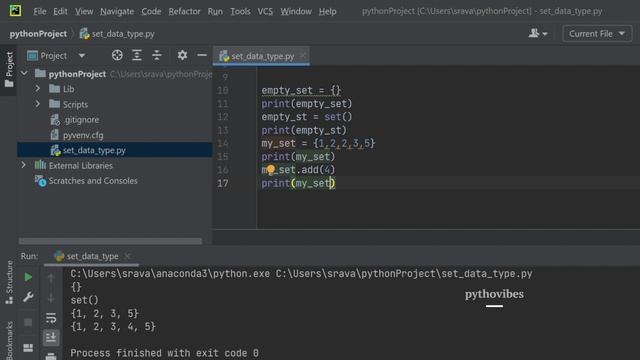Open the Code menu
Screen dimensions: 640x360
pos(151,11)
